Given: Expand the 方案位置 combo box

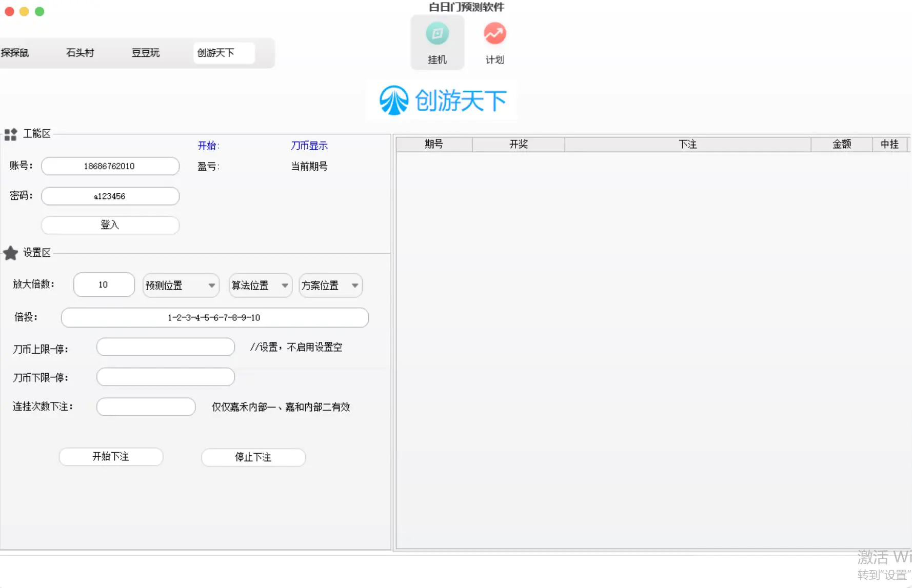Looking at the screenshot, I should pyautogui.click(x=330, y=286).
